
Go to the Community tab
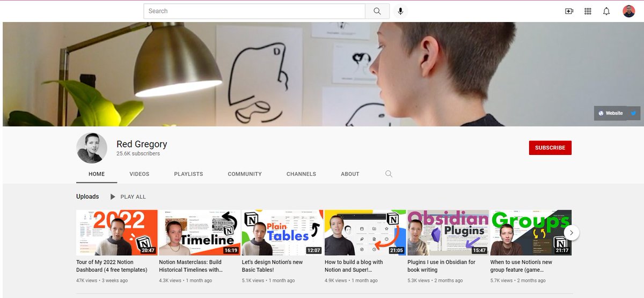pyautogui.click(x=245, y=174)
